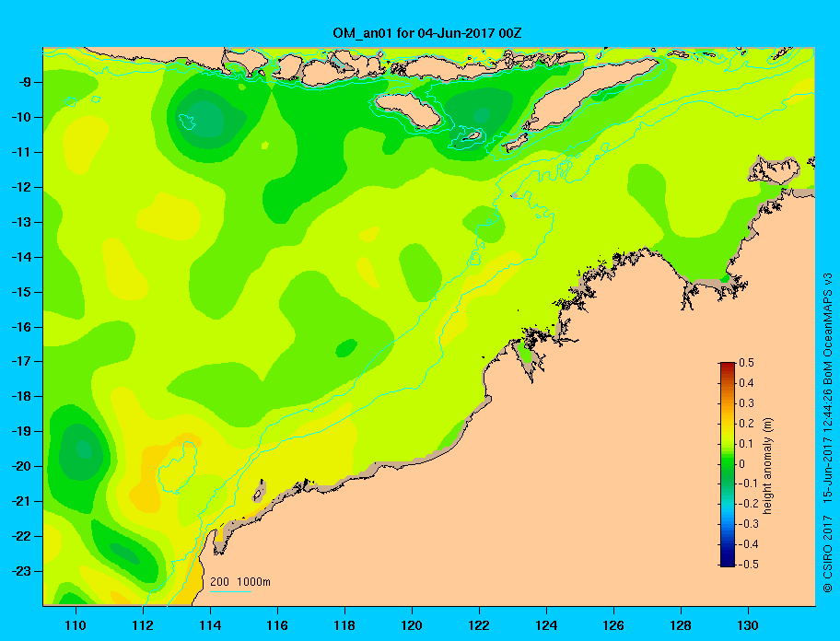Pick the positive 0.2 tick label on the colorbar
This screenshot has height=641, width=840.
tap(746, 423)
